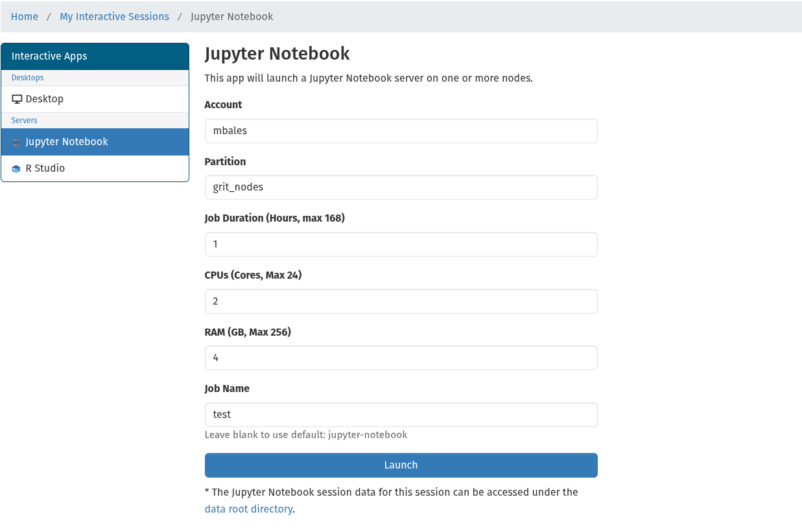Click into the Partition input box
Screen dimensions: 802x532
[x=401, y=187]
